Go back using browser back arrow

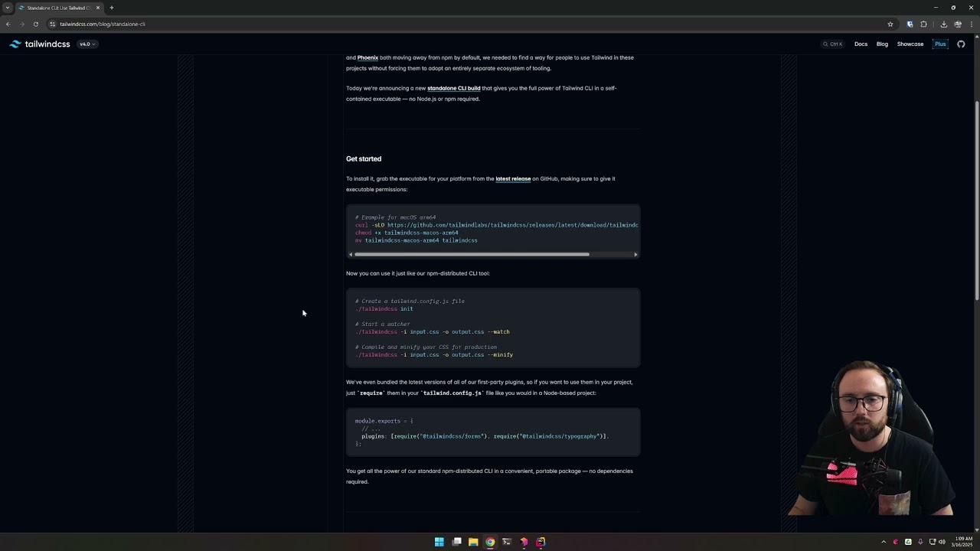coord(8,24)
